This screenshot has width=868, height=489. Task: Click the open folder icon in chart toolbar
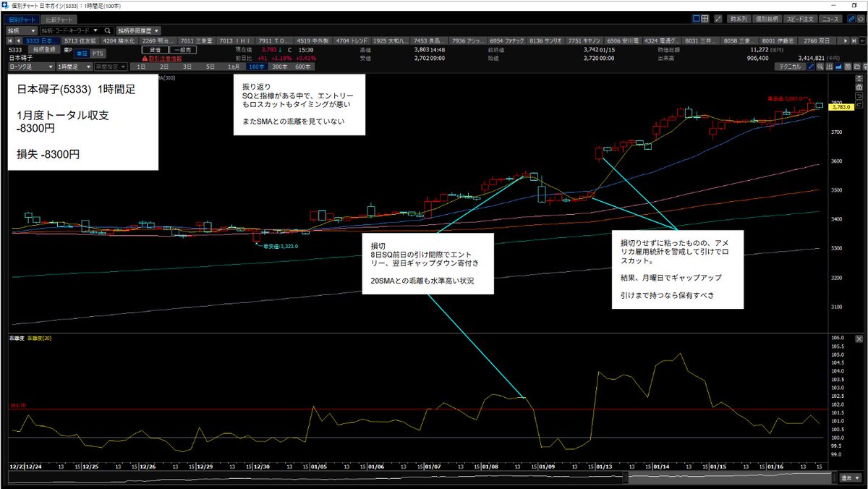[x=858, y=66]
